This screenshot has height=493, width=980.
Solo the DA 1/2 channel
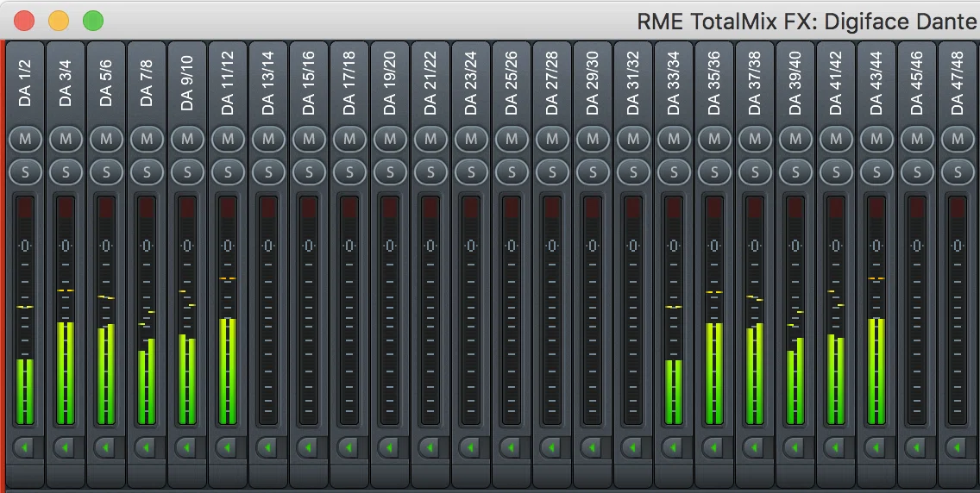pos(25,172)
